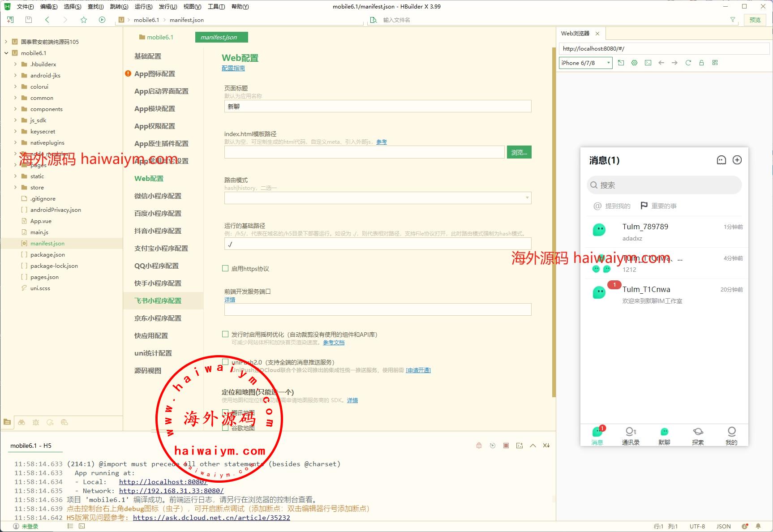Click the run play icon in toolbar
773x532 pixels.
102,20
